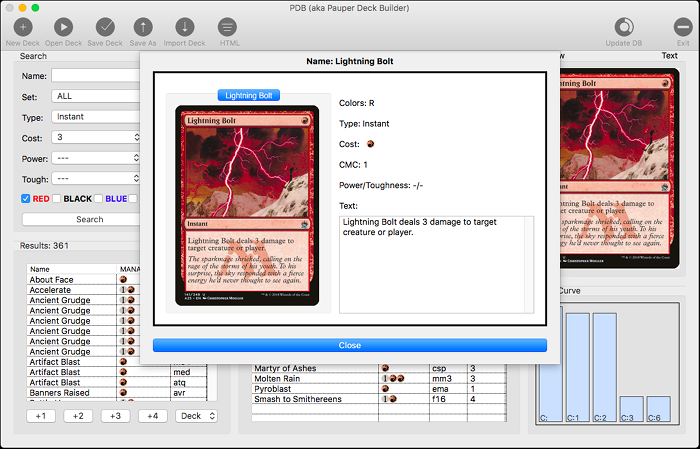Click the C:6 mana curve bar

pyautogui.click(x=659, y=409)
